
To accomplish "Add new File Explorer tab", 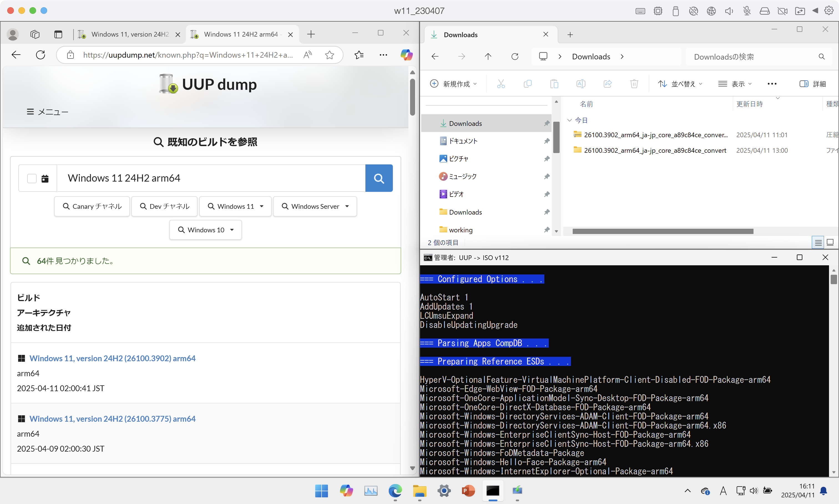I will tap(570, 35).
